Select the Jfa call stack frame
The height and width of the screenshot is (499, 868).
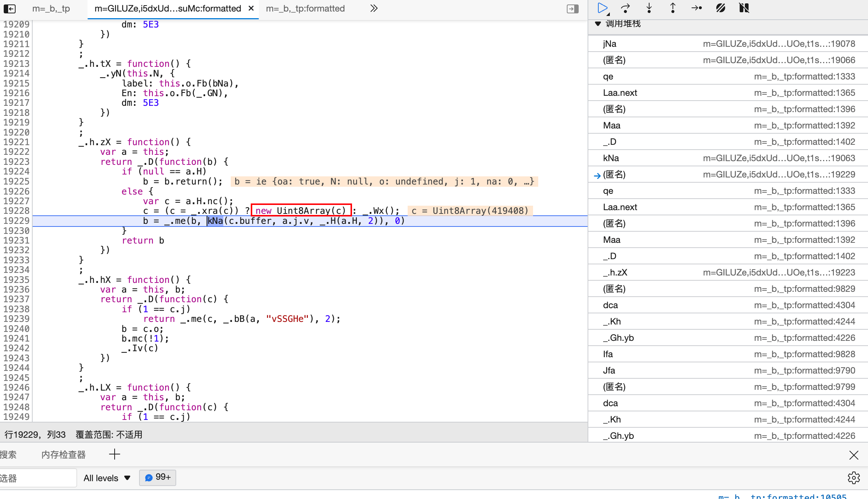point(728,371)
